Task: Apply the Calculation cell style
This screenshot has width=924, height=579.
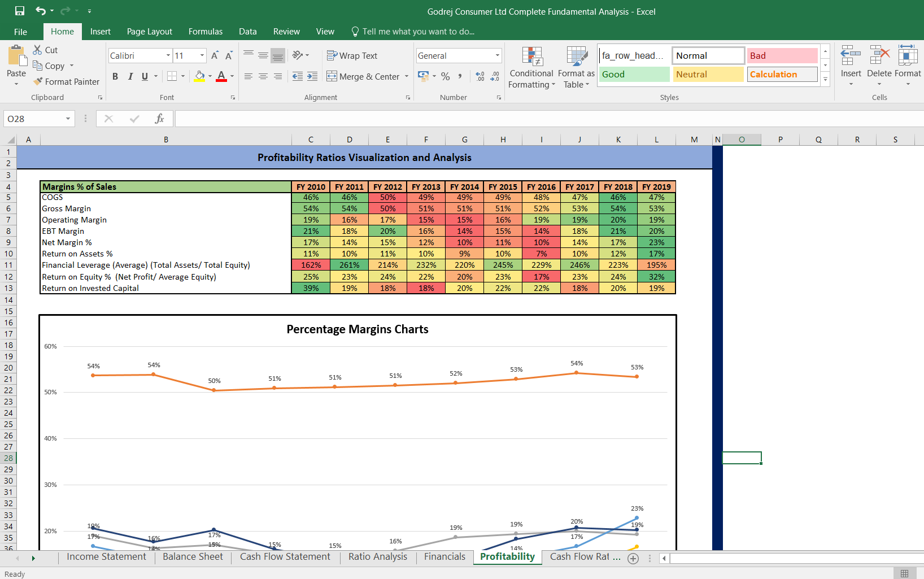Action: tap(782, 74)
